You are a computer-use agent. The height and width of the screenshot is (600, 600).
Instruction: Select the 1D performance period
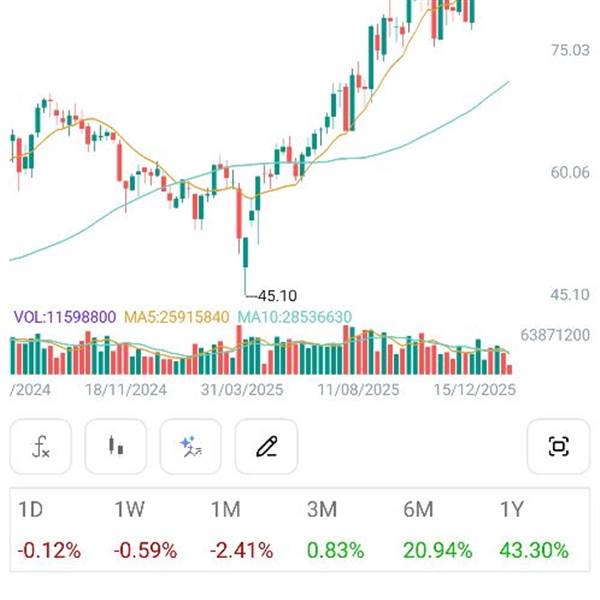[31, 510]
